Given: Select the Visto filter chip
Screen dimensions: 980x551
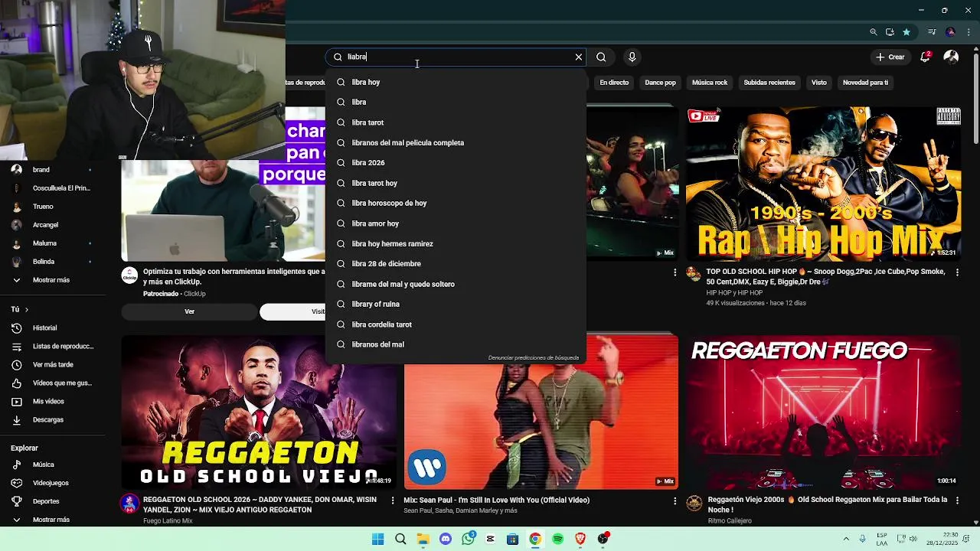Looking at the screenshot, I should tap(819, 83).
